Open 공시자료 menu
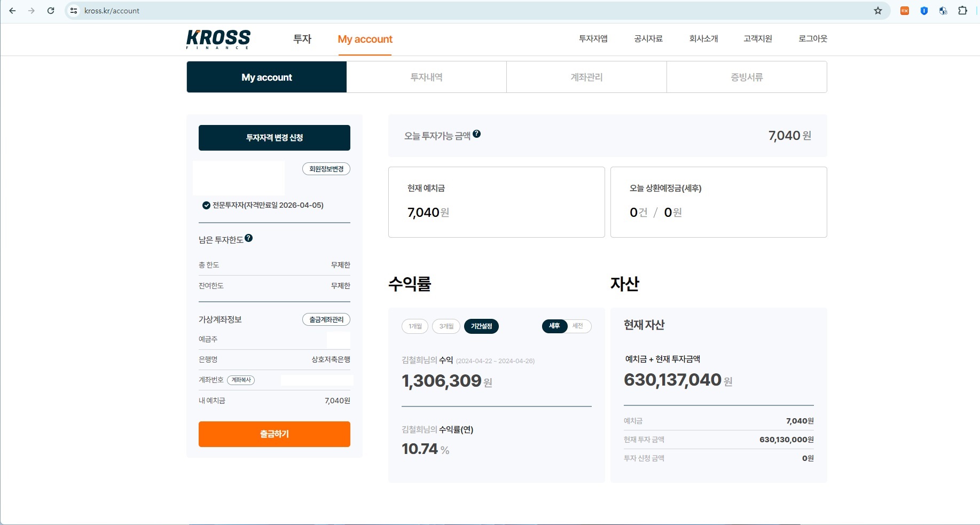This screenshot has height=525, width=980. (648, 38)
